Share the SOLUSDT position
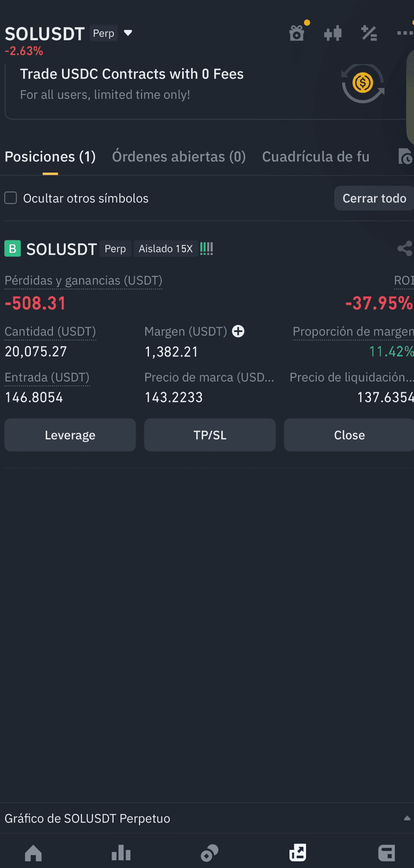414x868 pixels. click(x=405, y=249)
